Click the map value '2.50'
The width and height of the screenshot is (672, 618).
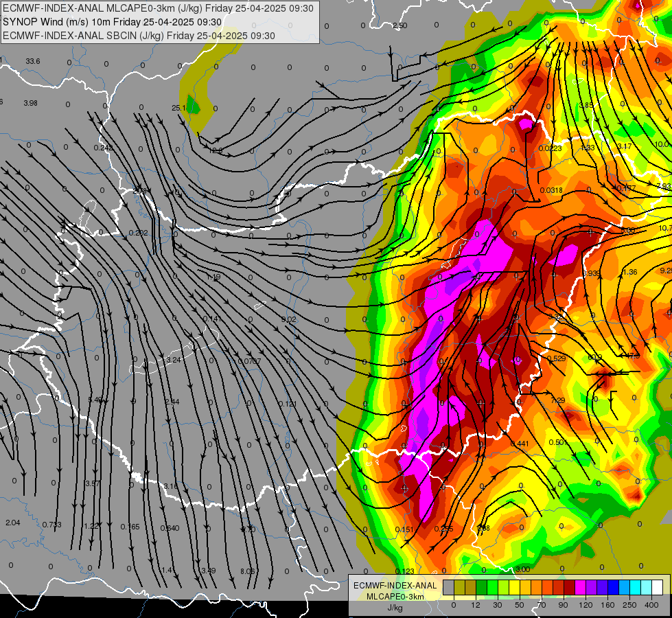(400, 25)
